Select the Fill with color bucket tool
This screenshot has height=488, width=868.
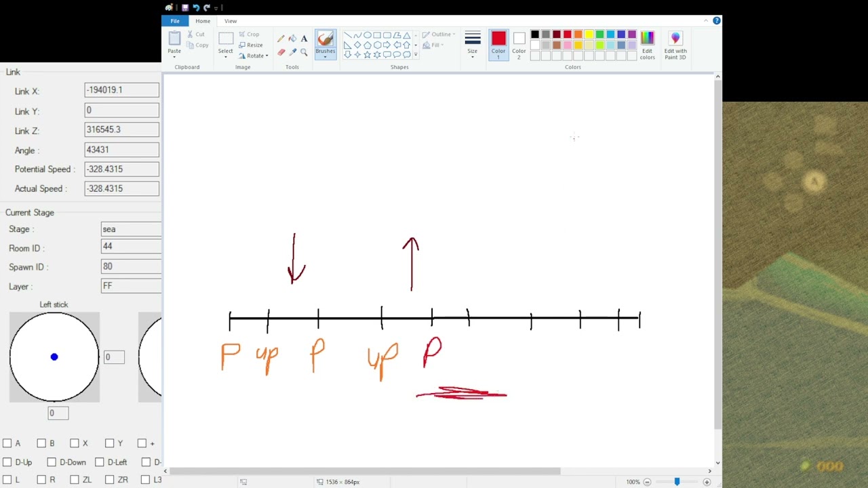point(292,39)
